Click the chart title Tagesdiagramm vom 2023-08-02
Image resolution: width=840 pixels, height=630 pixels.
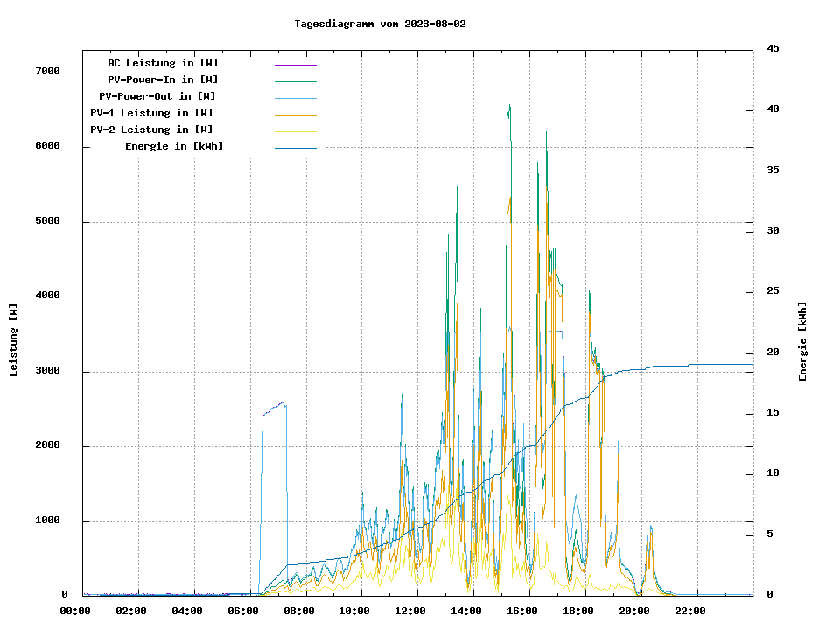(x=380, y=24)
